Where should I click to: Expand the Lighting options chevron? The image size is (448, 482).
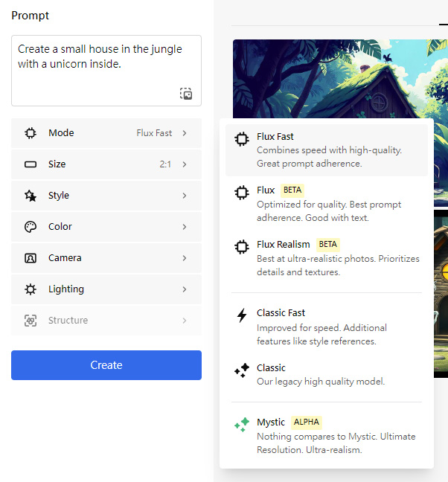click(x=185, y=289)
